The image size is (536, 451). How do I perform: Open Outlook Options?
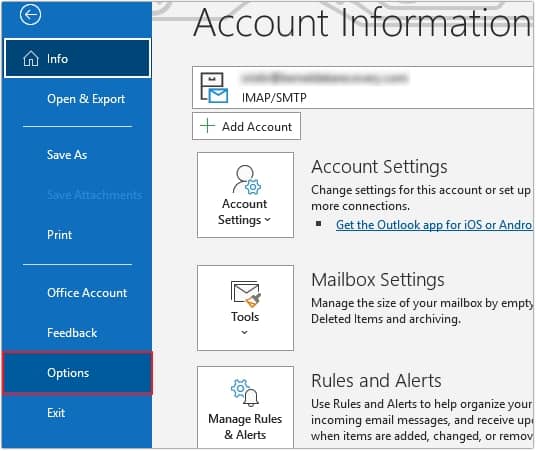coord(77,373)
